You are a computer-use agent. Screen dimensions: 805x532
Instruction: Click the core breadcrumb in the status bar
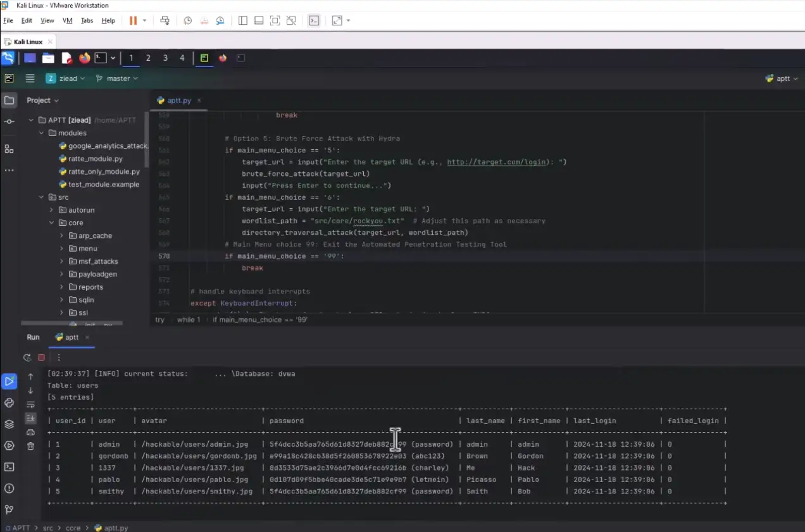73,528
